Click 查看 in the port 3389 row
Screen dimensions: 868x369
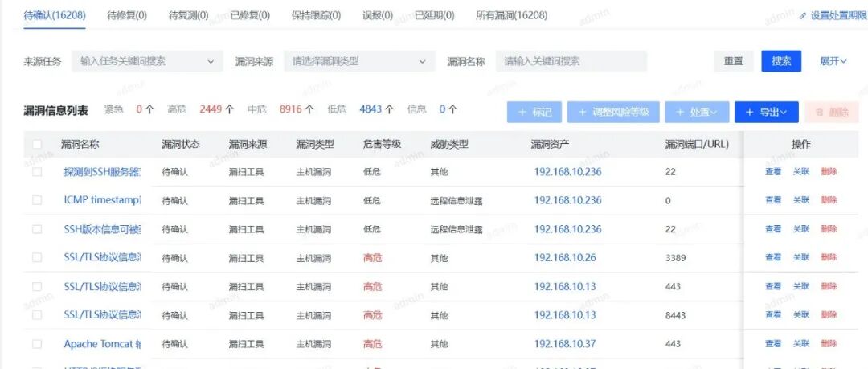(x=773, y=257)
